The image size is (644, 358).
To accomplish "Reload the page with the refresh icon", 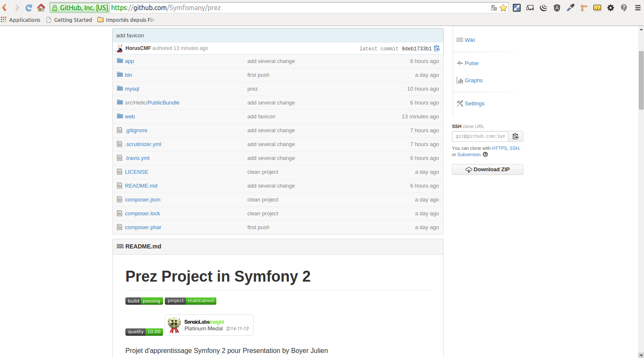I will (x=29, y=8).
